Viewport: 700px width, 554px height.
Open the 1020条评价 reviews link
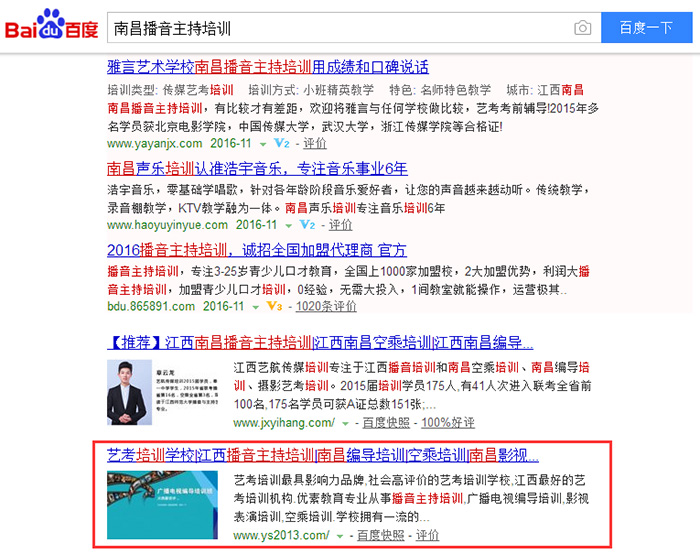pos(326,306)
